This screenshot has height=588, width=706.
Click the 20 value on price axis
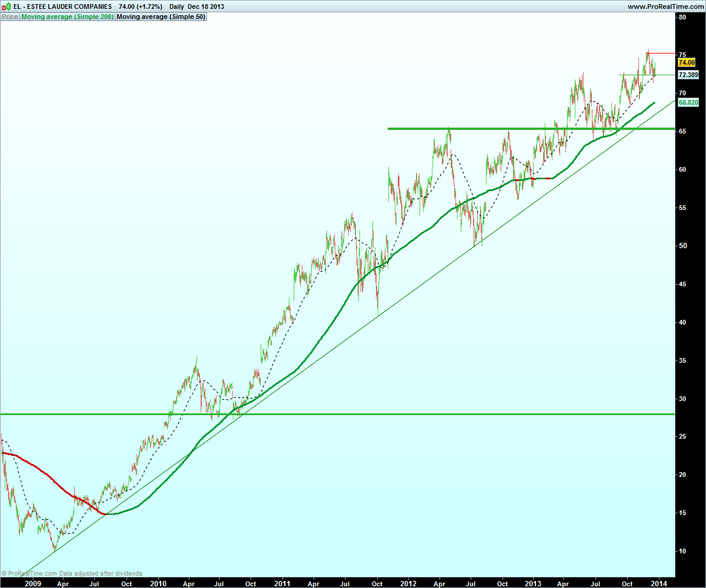[x=682, y=475]
